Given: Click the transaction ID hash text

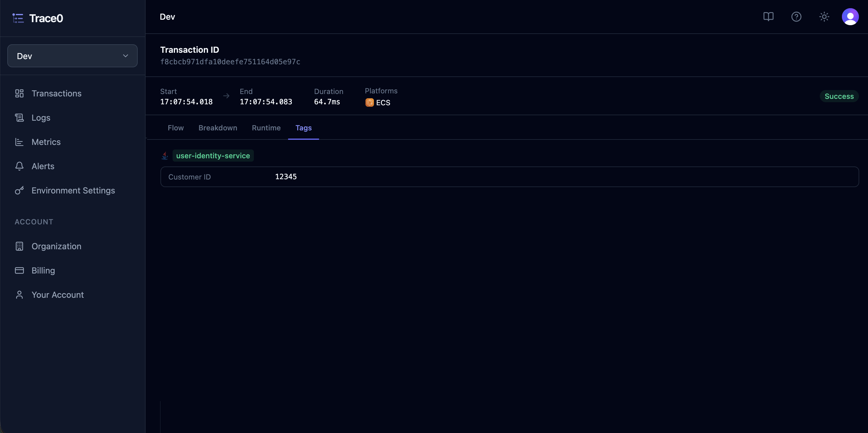Looking at the screenshot, I should pyautogui.click(x=230, y=62).
